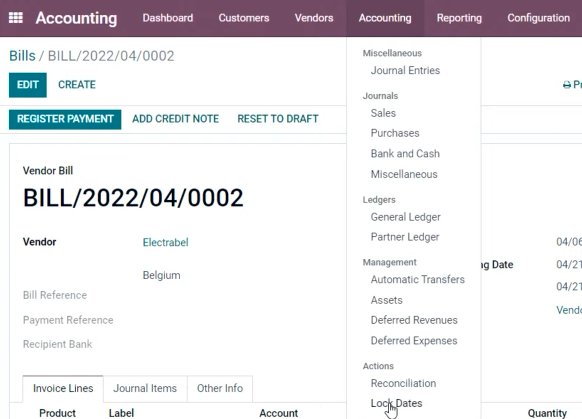This screenshot has height=419, width=582.
Task: Click RESET TO DRAFT button
Action: pos(278,119)
